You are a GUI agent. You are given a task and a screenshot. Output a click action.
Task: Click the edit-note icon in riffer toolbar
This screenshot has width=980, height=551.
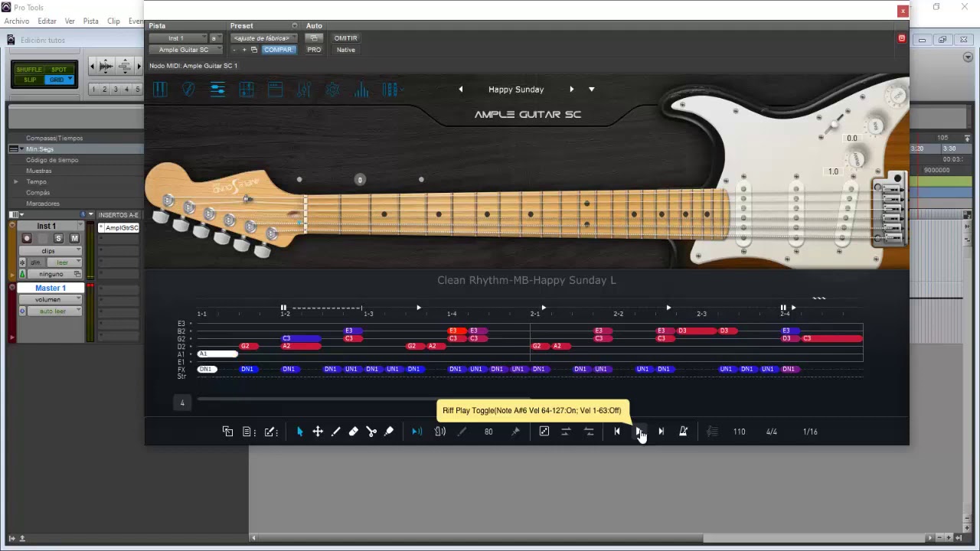[270, 432]
